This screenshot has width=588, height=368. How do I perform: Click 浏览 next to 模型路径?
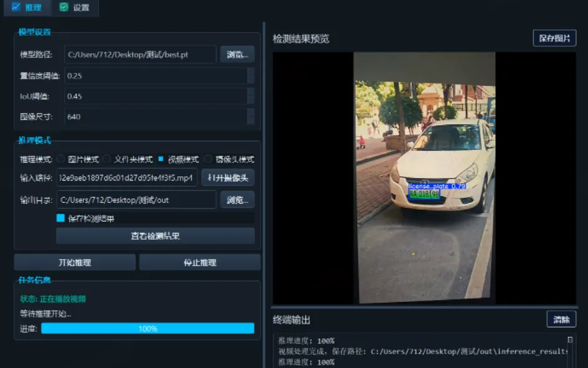click(x=236, y=54)
